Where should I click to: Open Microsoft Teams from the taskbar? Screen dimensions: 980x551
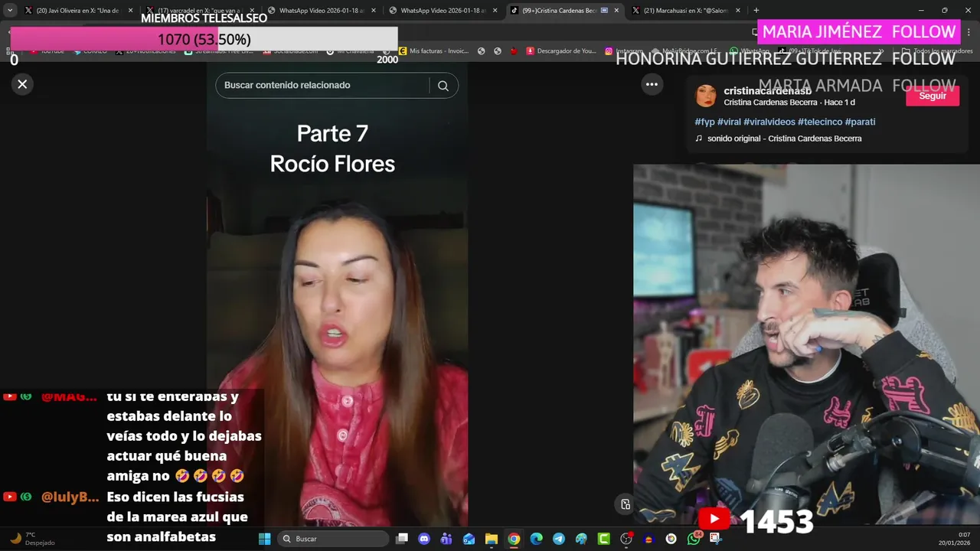[446, 539]
